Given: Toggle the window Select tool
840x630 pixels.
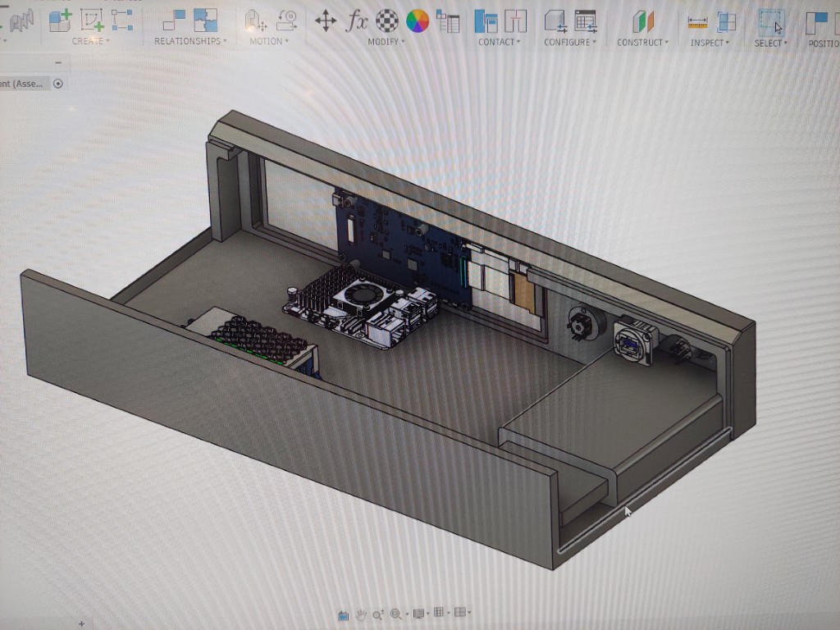Looking at the screenshot, I should (769, 21).
